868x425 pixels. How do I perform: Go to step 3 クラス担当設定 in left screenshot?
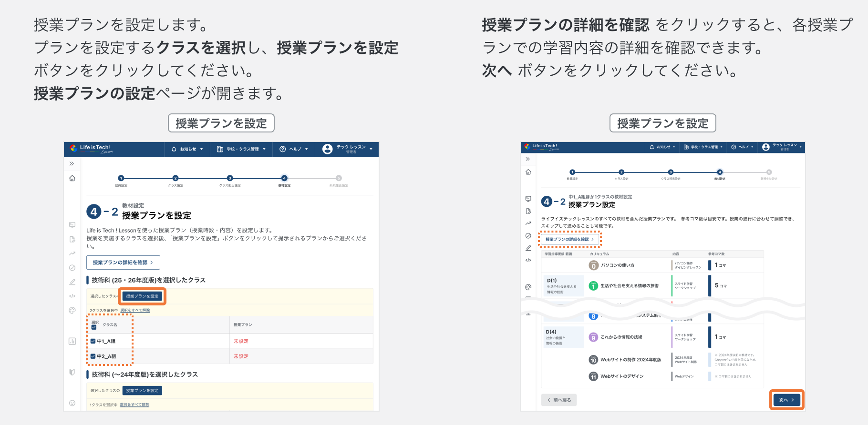click(230, 181)
